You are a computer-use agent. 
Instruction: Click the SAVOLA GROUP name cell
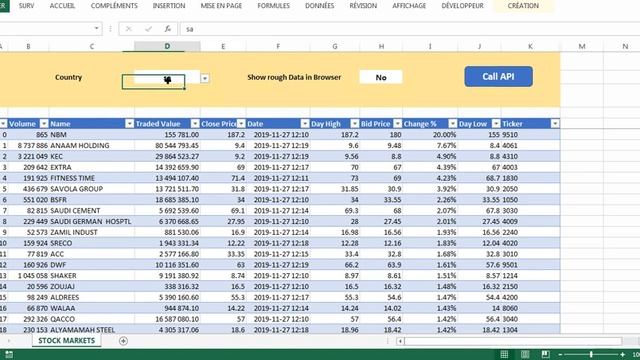[91, 189]
